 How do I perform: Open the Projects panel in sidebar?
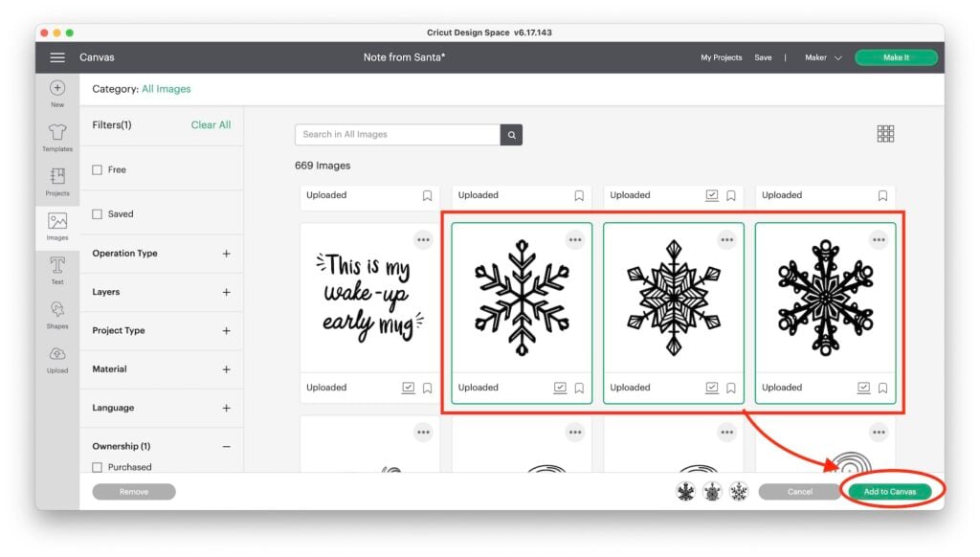(57, 182)
